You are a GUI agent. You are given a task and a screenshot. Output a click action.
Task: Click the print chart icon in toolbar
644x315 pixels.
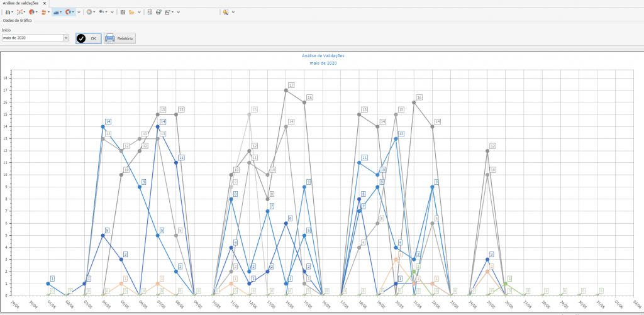click(x=158, y=12)
